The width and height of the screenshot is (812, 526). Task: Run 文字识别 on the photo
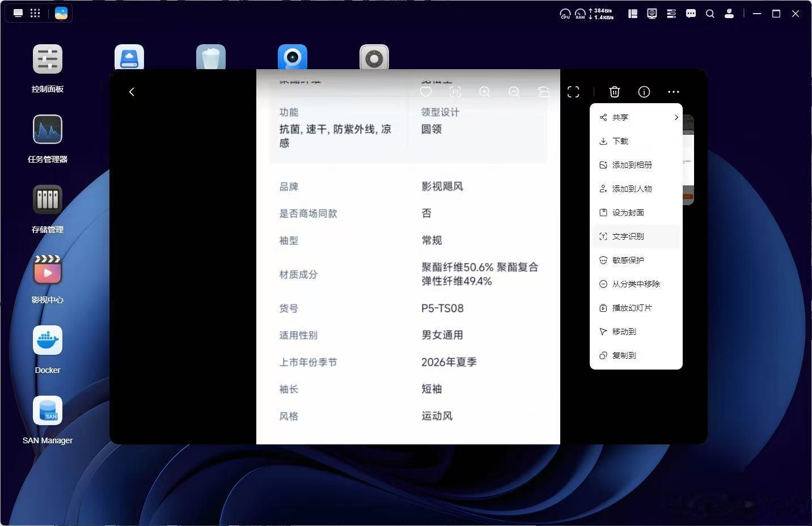[636, 236]
